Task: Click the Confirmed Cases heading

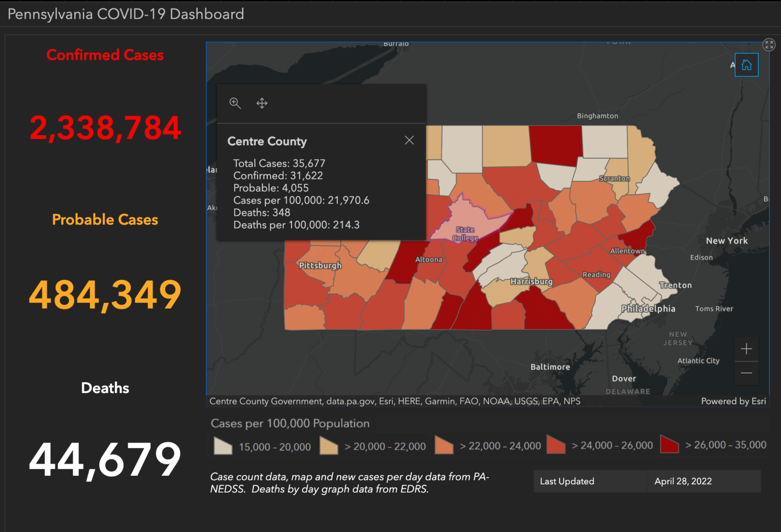Action: (105, 55)
